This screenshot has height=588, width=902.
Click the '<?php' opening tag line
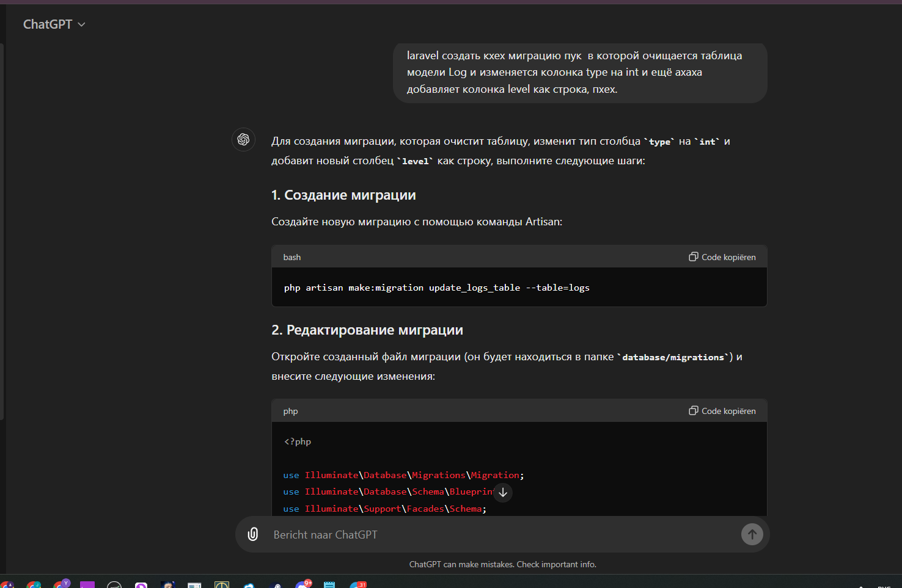click(298, 441)
